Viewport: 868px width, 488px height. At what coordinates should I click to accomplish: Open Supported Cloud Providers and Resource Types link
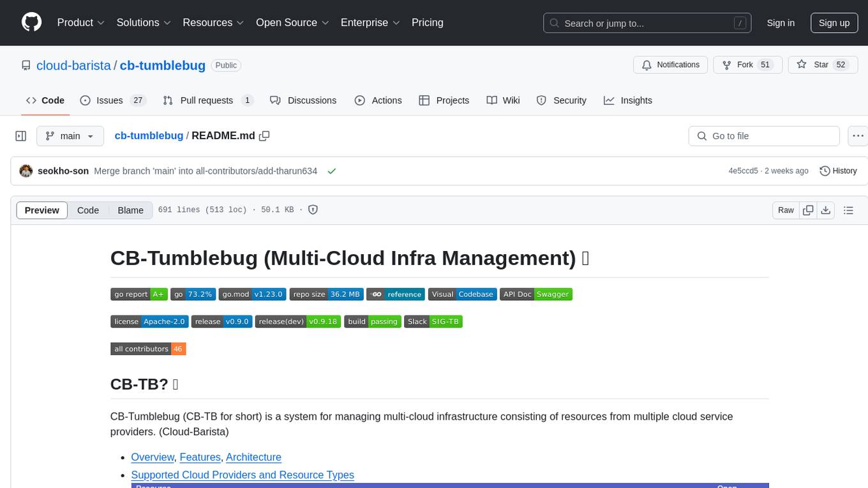[x=243, y=475]
